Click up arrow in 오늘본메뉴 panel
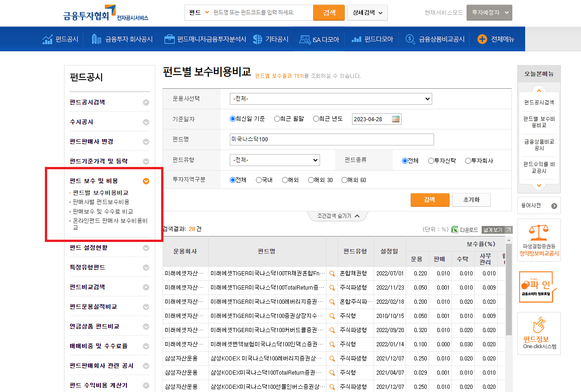Viewport: 581px width, 392px height. 539,90
